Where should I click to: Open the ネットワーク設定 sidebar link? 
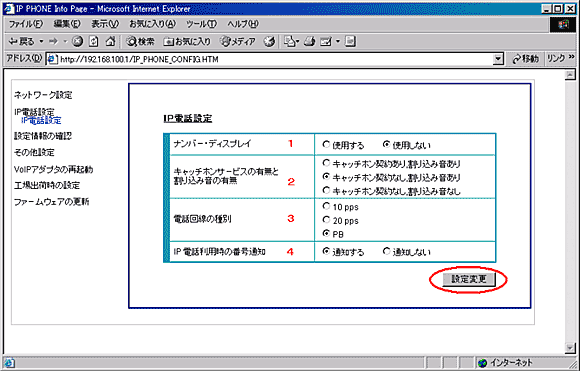coord(43,95)
